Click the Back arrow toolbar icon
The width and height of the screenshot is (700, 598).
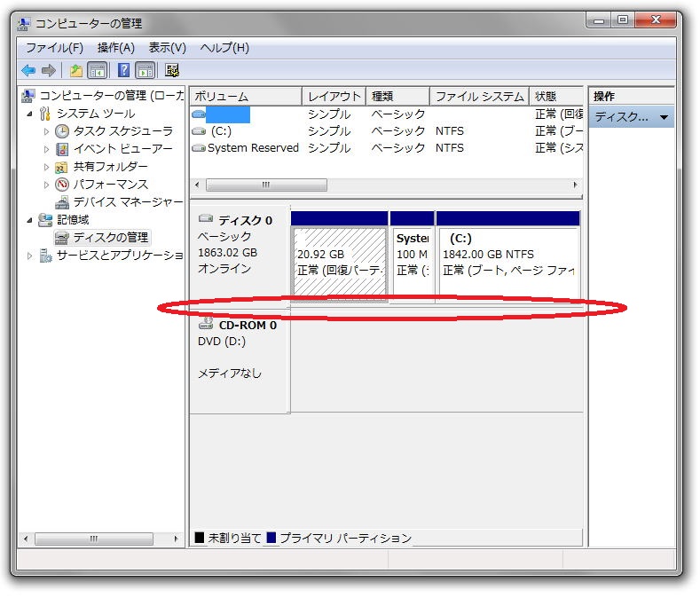click(x=28, y=70)
